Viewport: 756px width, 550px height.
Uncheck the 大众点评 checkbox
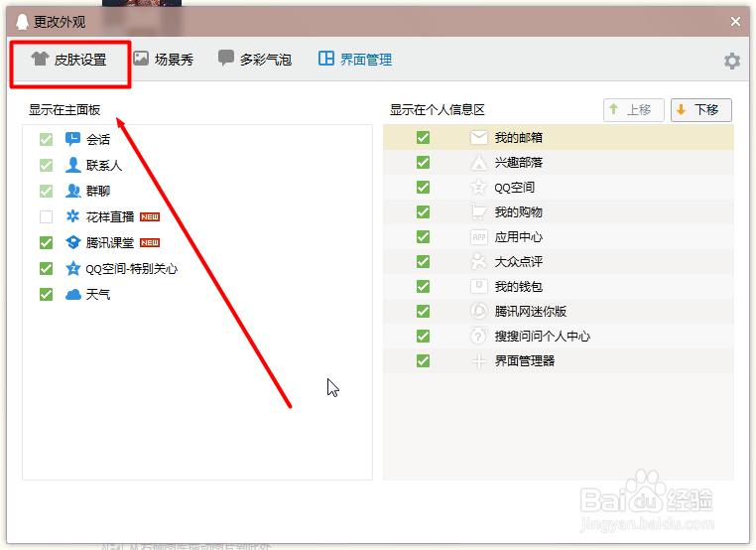(423, 261)
